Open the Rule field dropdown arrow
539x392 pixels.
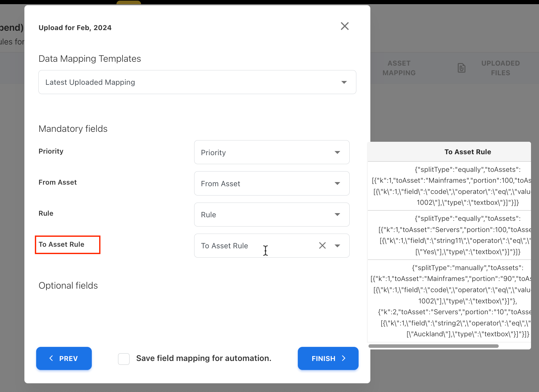tap(337, 214)
